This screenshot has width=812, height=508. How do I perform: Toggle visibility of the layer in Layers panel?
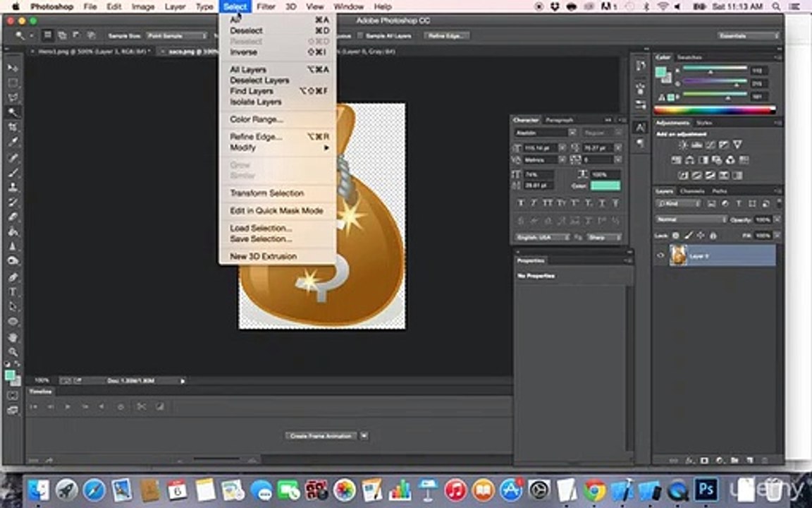pyautogui.click(x=660, y=255)
